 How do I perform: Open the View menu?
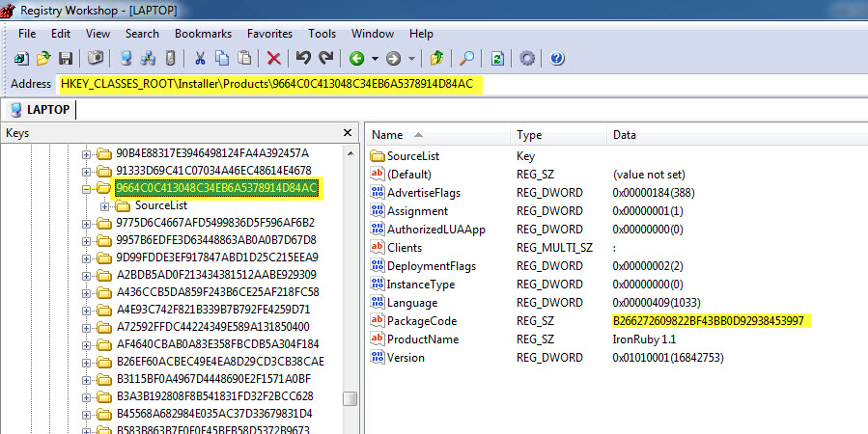tap(98, 34)
